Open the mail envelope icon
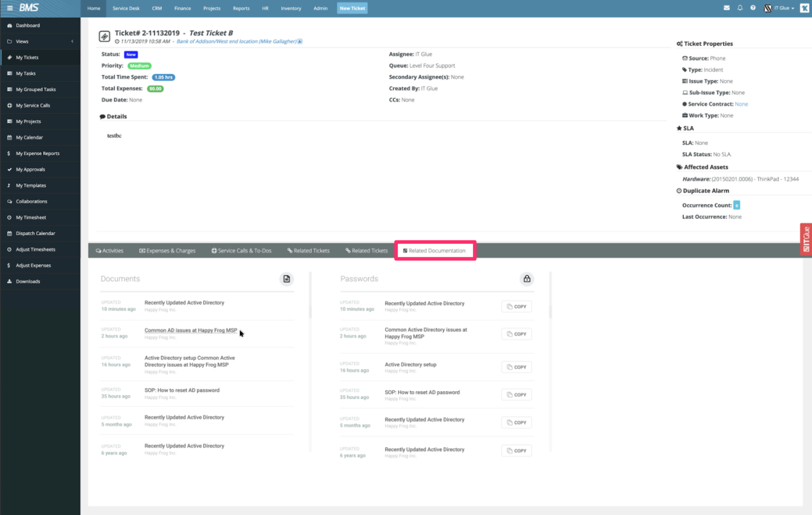This screenshot has height=515, width=812. [727, 8]
